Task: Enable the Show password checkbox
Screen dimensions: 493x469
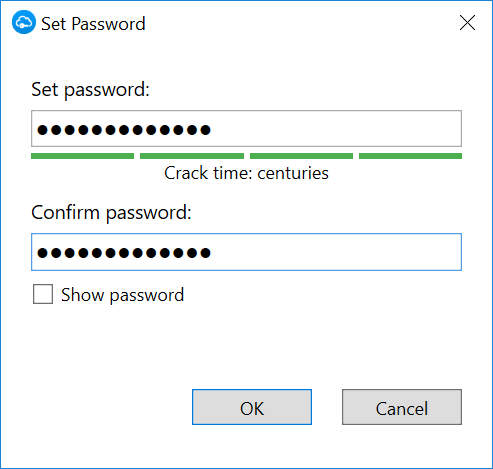Action: [43, 294]
